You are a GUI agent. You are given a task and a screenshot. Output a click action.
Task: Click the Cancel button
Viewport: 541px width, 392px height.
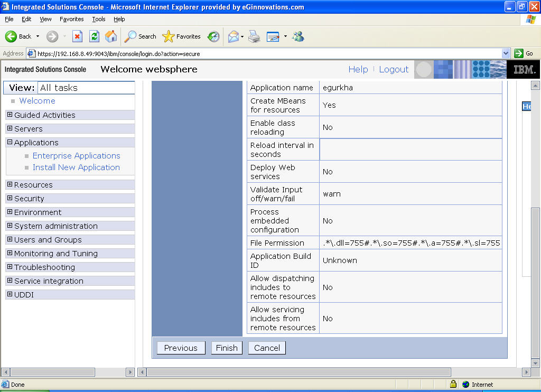267,348
